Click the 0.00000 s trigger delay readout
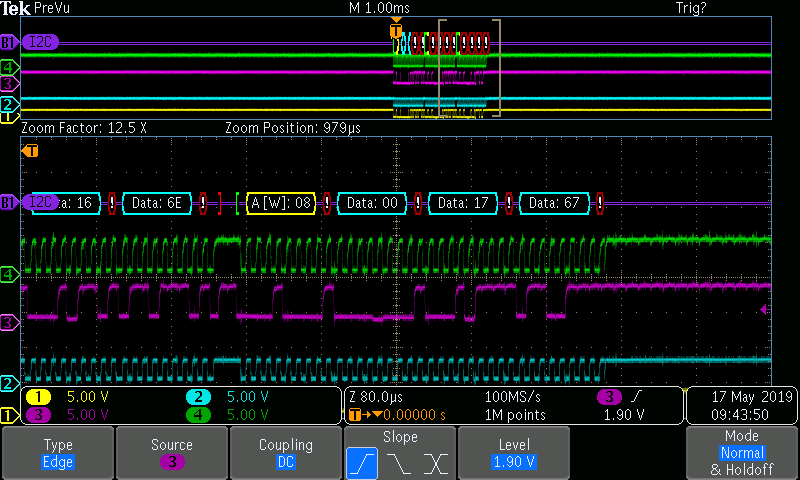The width and height of the screenshot is (800, 480). pyautogui.click(x=414, y=415)
